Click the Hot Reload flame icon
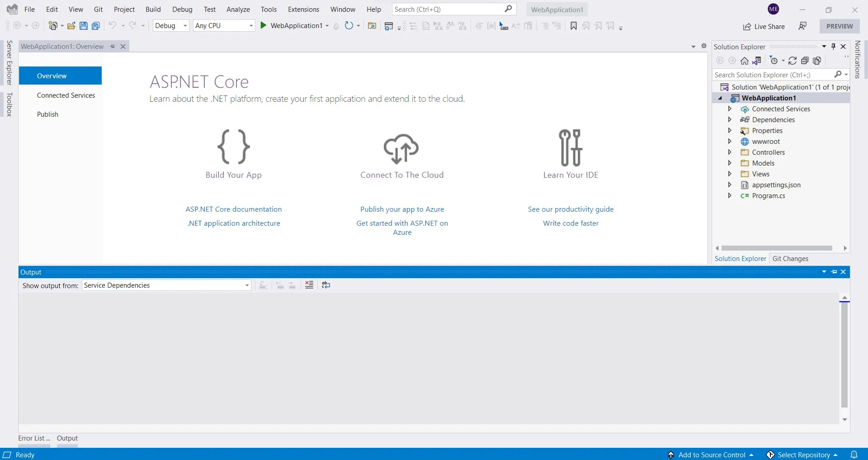The width and height of the screenshot is (868, 460). (336, 26)
